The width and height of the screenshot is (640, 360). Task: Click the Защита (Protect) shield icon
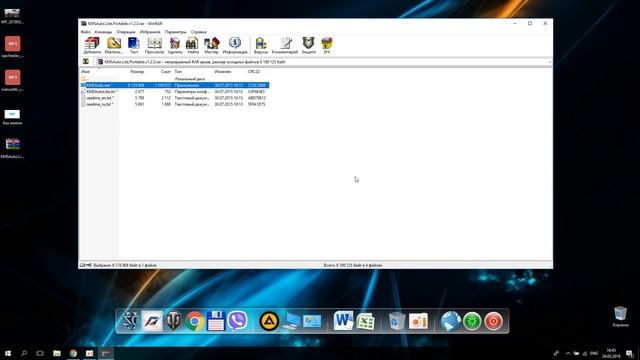pos(309,45)
